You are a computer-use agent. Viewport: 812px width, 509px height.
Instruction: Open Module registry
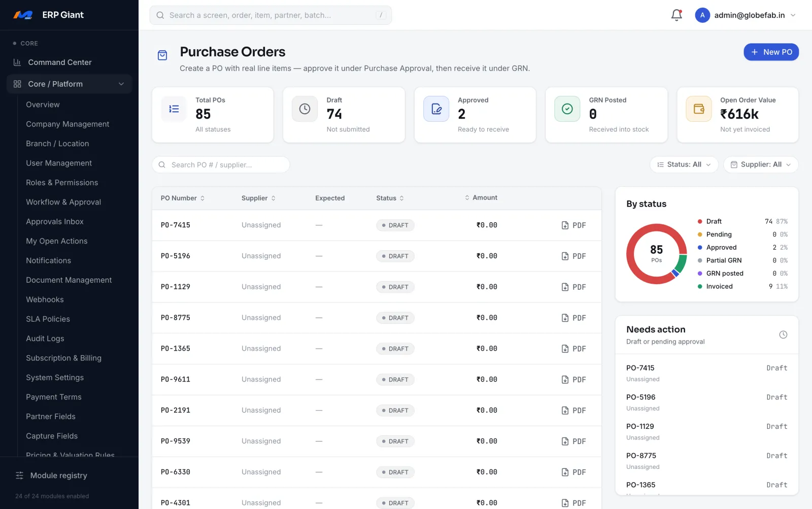coord(59,476)
